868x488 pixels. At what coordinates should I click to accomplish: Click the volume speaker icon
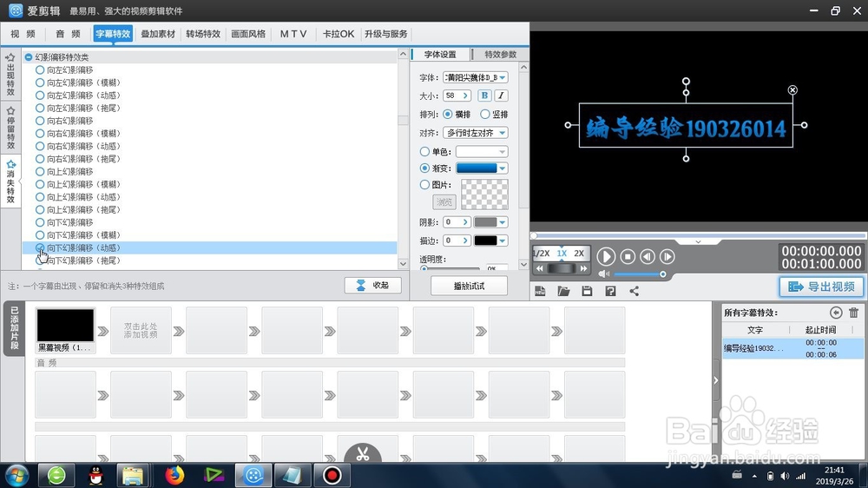[x=603, y=274]
